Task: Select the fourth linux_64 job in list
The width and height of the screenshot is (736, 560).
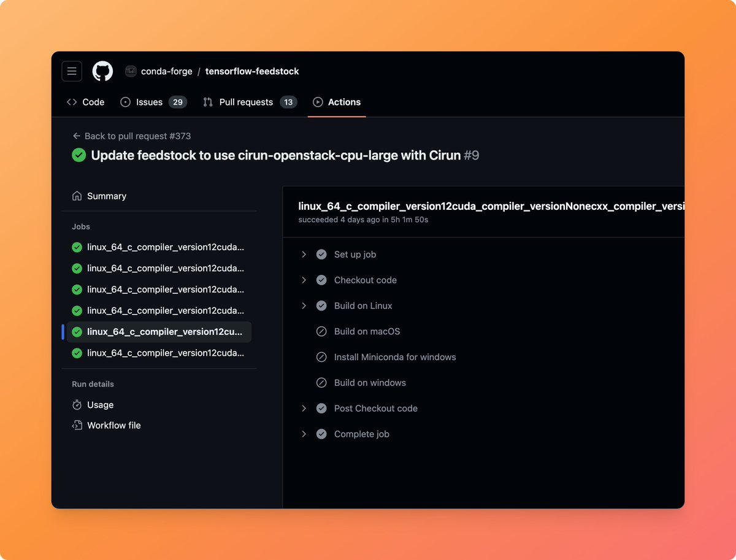Action: pos(159,310)
